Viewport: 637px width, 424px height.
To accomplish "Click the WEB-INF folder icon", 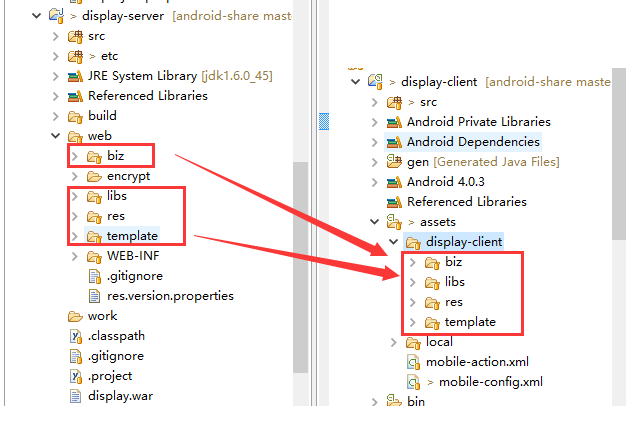I will click(94, 256).
